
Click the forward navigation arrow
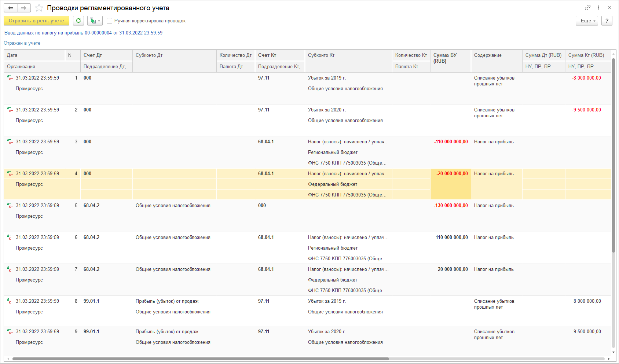24,8
